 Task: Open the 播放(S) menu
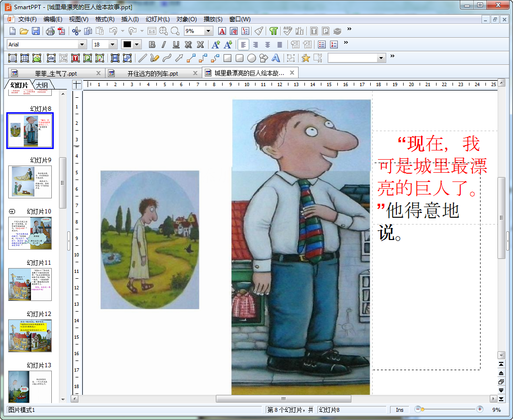coord(212,19)
